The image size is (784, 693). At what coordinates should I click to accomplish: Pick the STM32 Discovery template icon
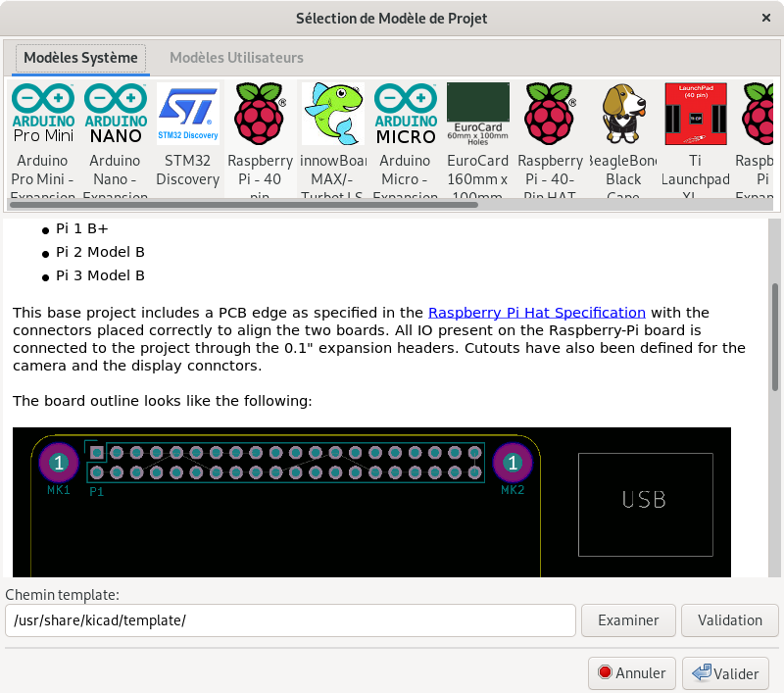187,114
